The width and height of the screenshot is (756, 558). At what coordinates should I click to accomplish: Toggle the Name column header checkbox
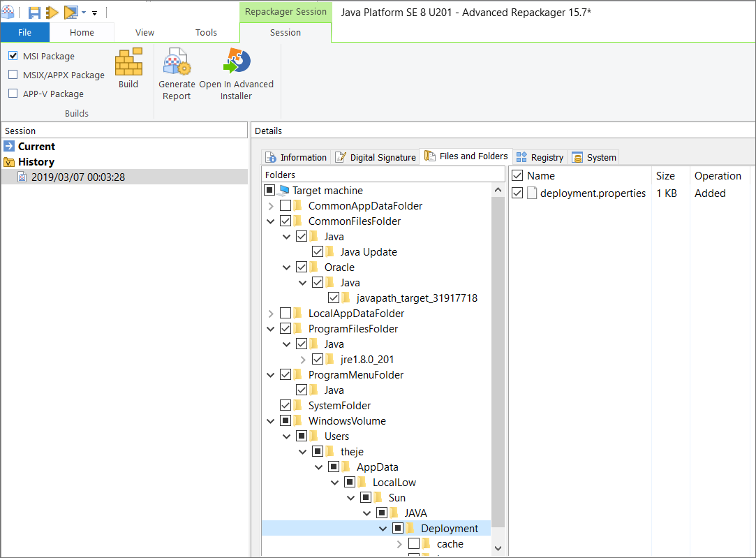coord(517,175)
